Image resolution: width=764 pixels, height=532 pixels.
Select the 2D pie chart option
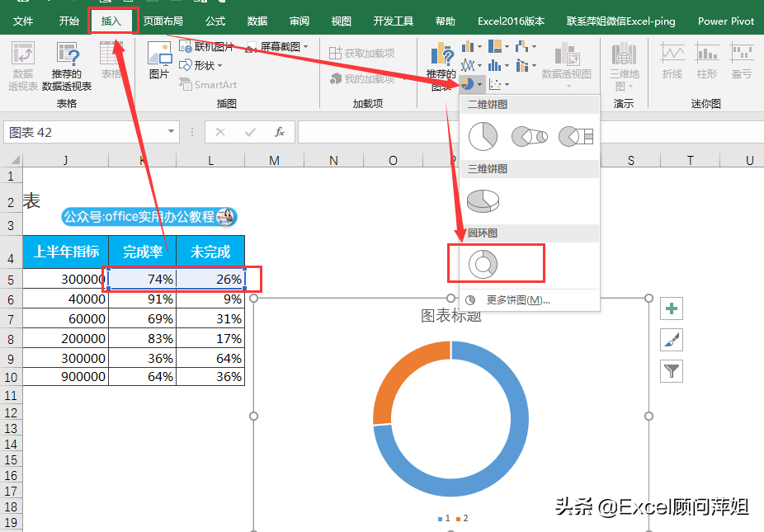coord(483,136)
